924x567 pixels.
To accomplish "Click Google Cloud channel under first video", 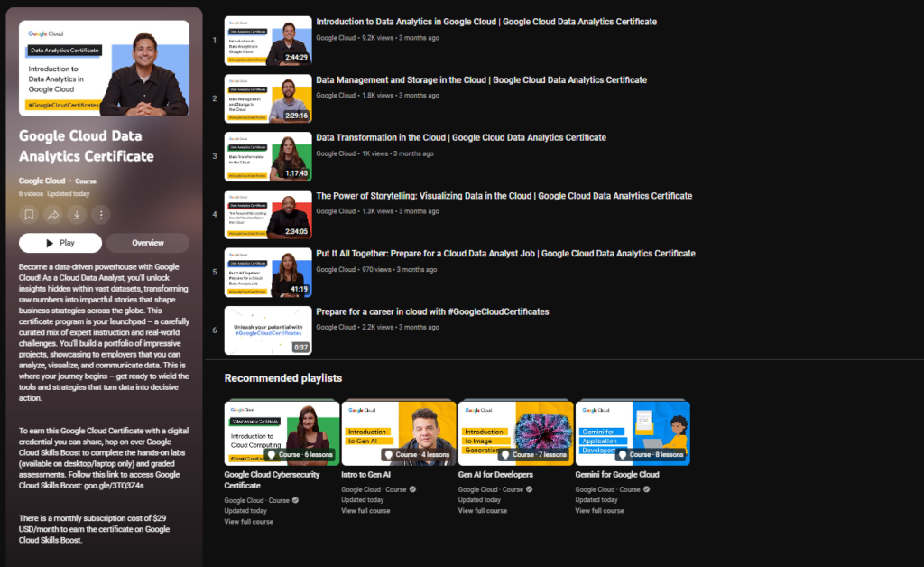I will pos(336,38).
